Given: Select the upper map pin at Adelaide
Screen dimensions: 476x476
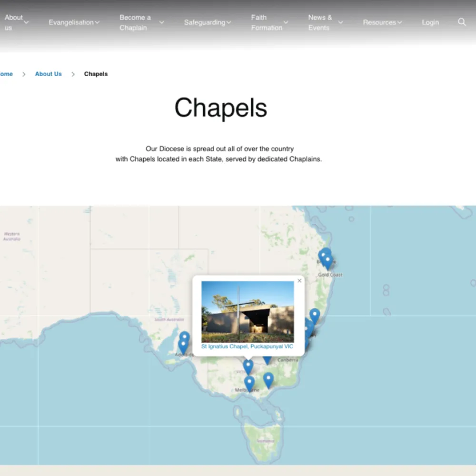Looking at the screenshot, I should pos(185,337).
